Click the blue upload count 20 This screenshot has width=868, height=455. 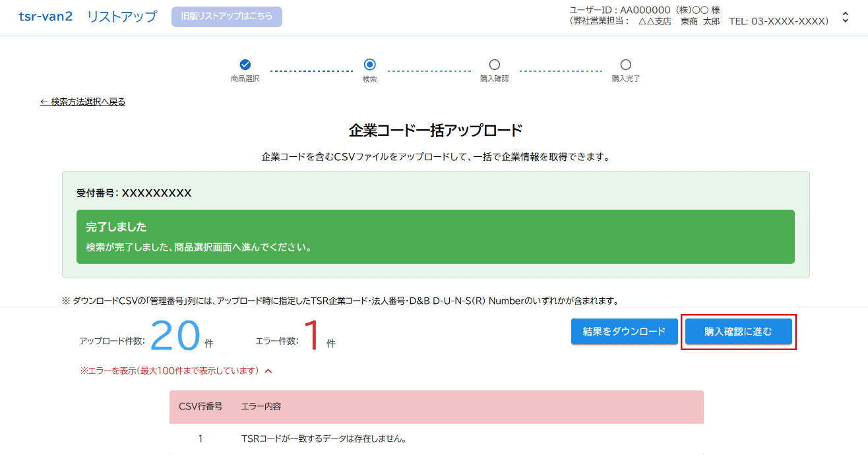pos(175,336)
